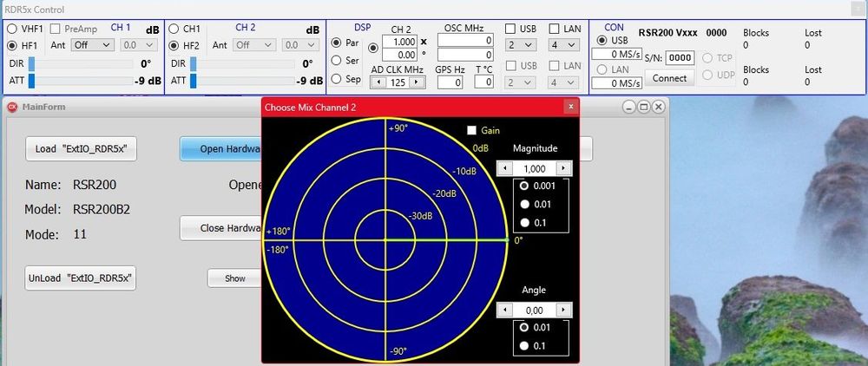Open CH 2 dB dropdown showing 0.0

(301, 45)
